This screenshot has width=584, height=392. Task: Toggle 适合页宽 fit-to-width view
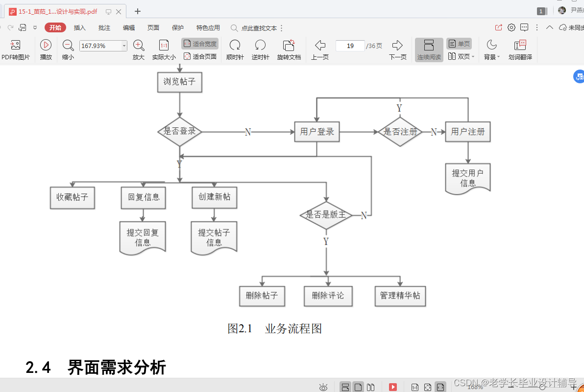tap(199, 43)
